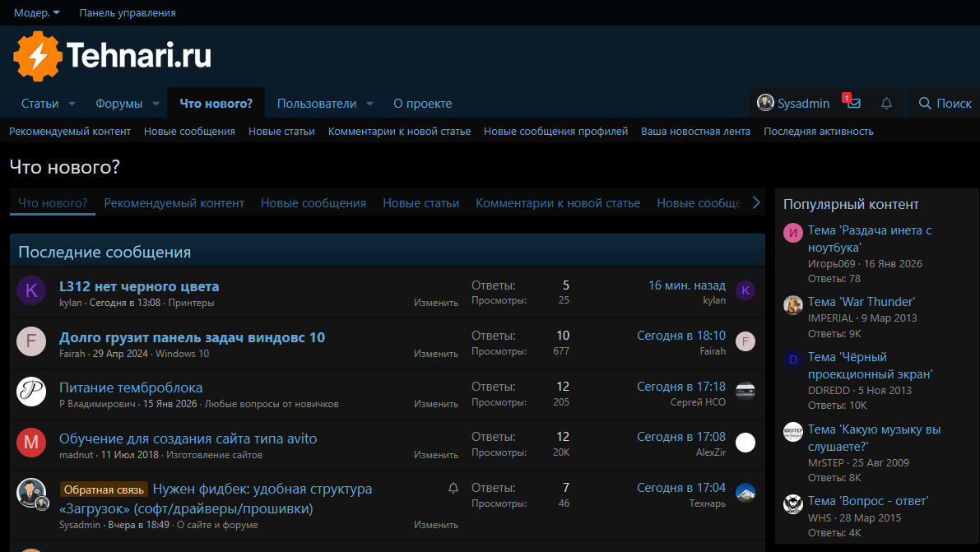Click Изменить on Питание темброблока row
Viewport: 980px width, 552px height.
435,404
